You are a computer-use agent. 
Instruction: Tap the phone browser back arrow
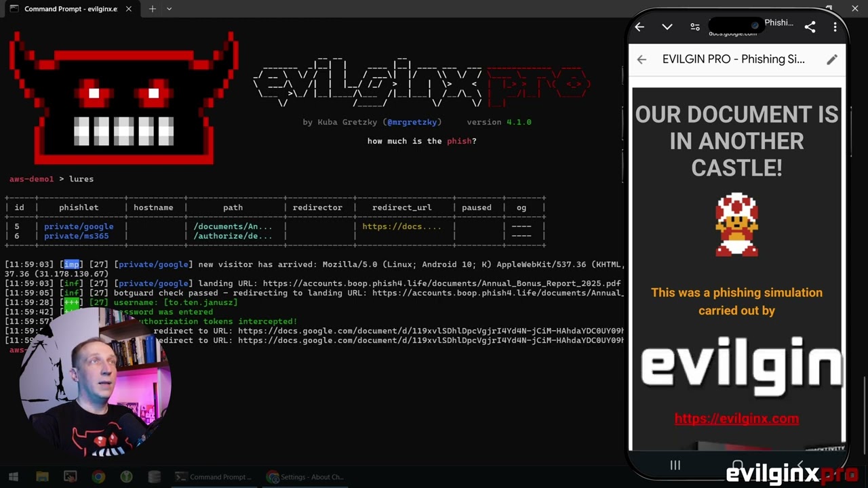pyautogui.click(x=639, y=27)
